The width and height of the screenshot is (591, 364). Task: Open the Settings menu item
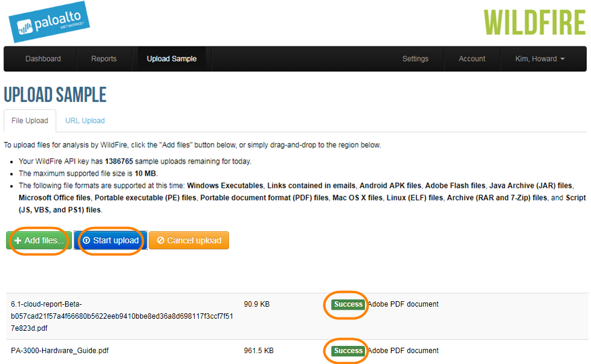click(415, 59)
